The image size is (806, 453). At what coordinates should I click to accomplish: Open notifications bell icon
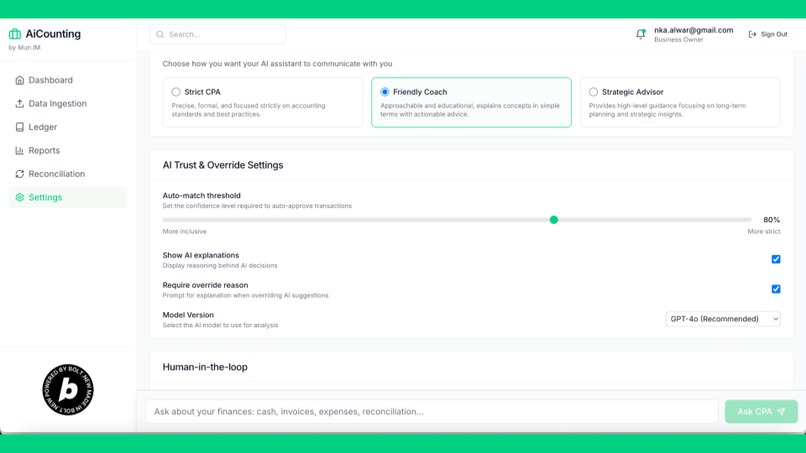point(640,34)
